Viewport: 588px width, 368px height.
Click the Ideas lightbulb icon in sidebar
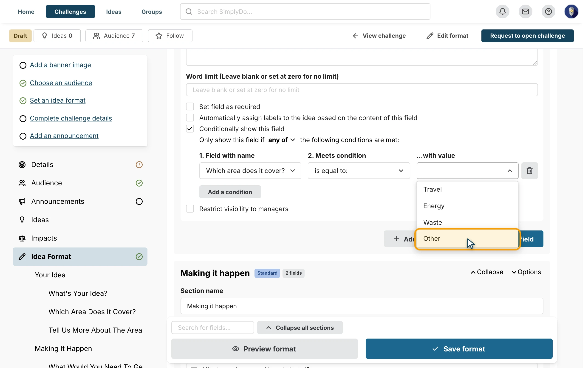(x=22, y=220)
